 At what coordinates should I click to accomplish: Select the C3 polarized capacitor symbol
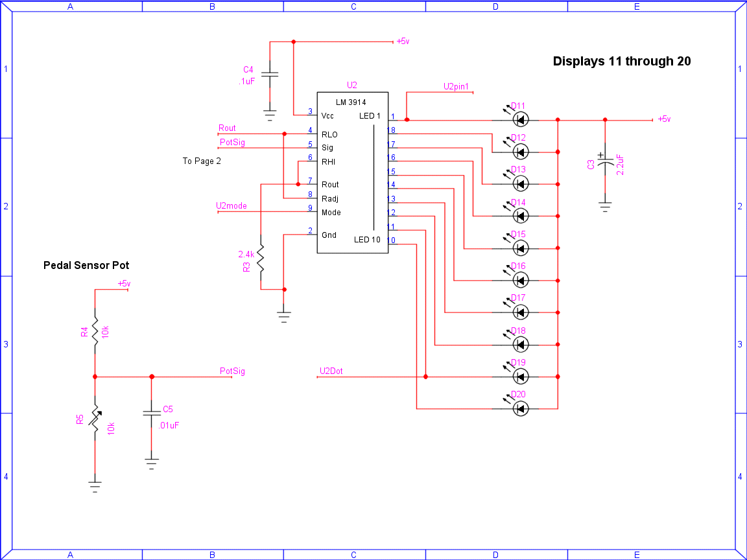point(605,162)
